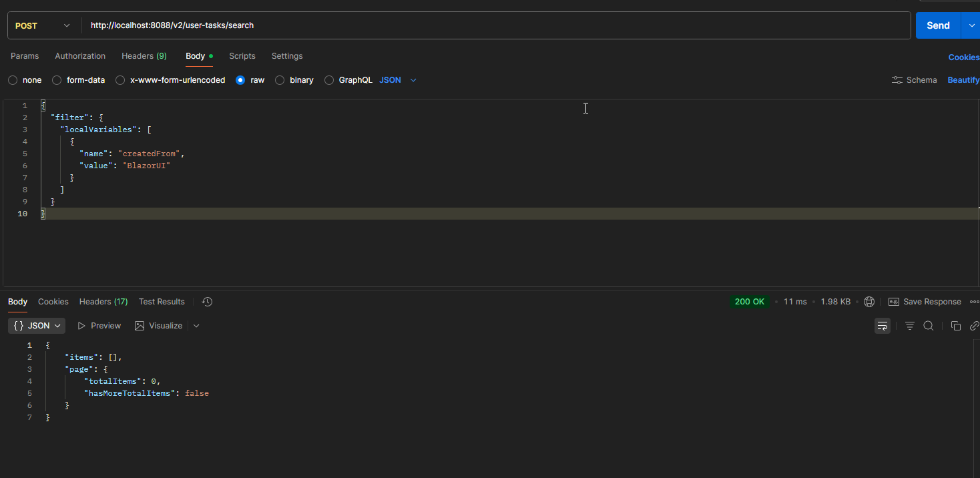Switch to the Authorization tab

[x=80, y=56]
